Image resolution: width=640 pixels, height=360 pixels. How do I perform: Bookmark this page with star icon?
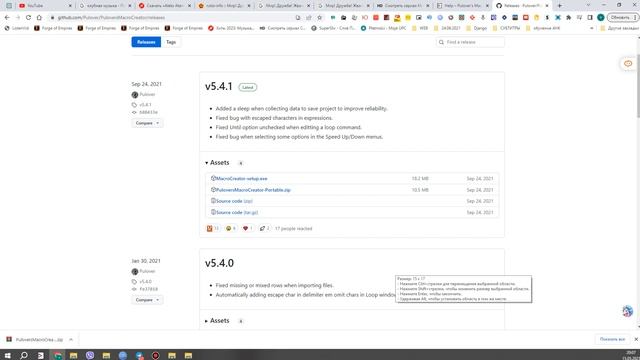click(x=320, y=18)
